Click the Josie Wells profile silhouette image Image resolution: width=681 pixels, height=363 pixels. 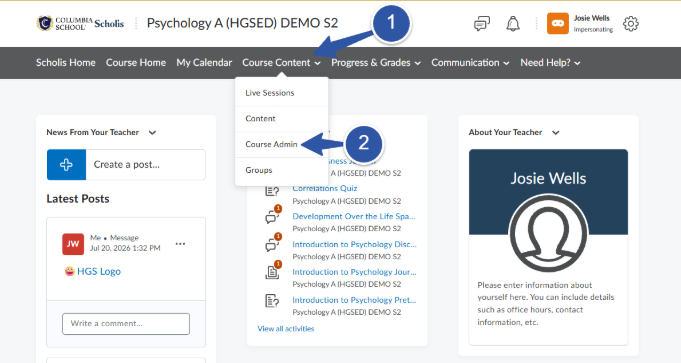point(548,233)
